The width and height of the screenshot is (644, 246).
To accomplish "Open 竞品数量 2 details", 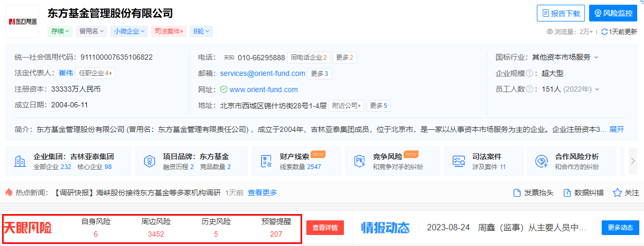I will 215,167.
